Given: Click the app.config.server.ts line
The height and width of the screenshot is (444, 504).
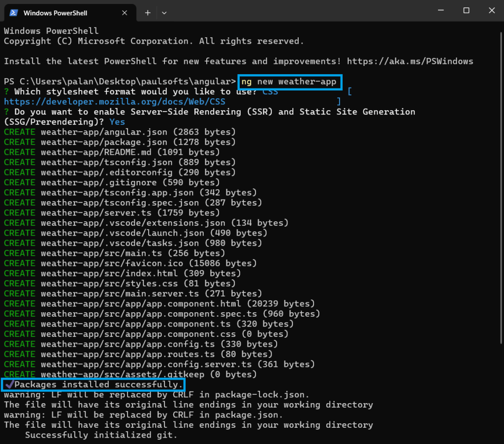Looking at the screenshot, I should coord(159,365).
